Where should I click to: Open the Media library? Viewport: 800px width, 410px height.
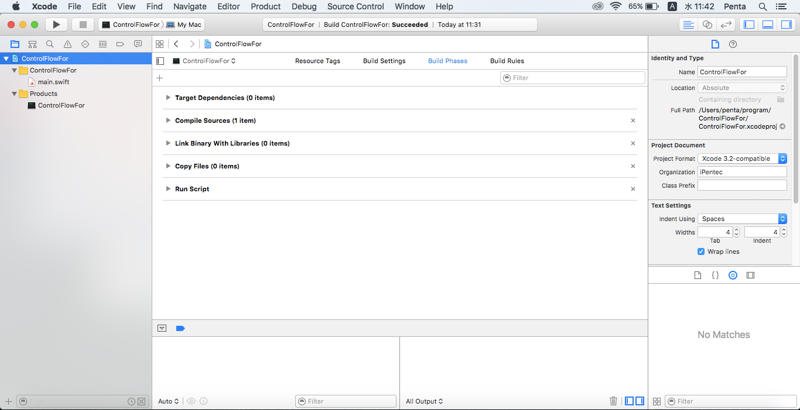point(750,275)
